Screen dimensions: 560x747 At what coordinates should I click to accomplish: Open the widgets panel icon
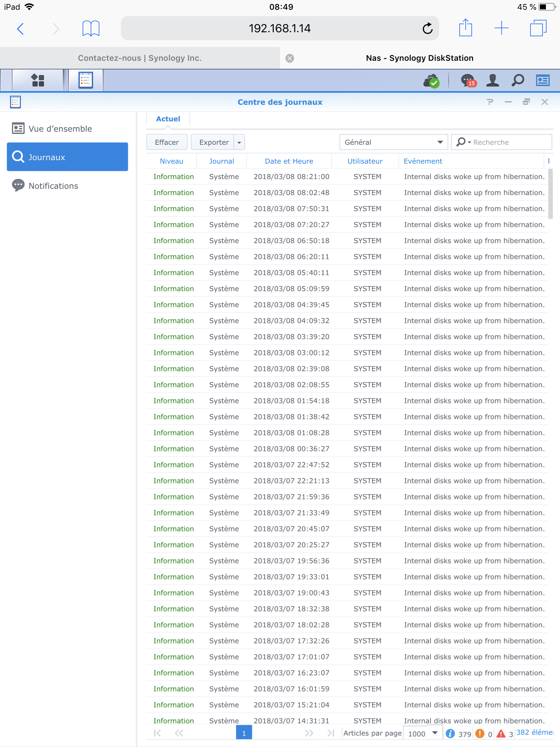[x=543, y=81]
